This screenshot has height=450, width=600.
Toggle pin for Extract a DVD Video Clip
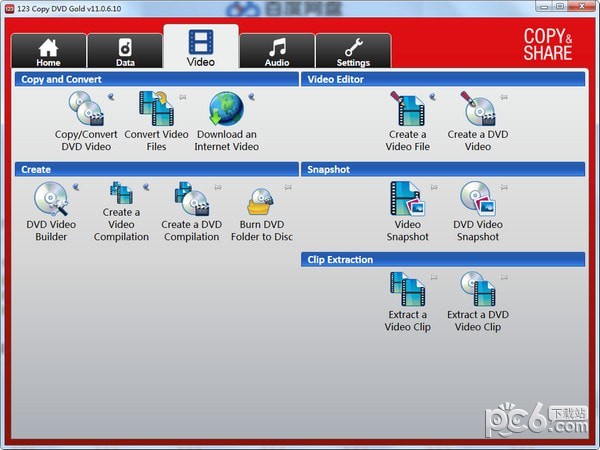[504, 277]
